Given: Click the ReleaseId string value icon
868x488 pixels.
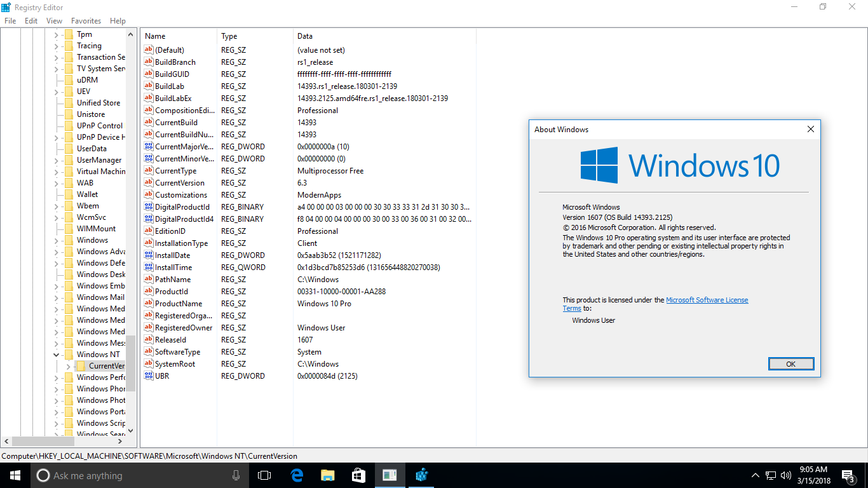Looking at the screenshot, I should [149, 340].
